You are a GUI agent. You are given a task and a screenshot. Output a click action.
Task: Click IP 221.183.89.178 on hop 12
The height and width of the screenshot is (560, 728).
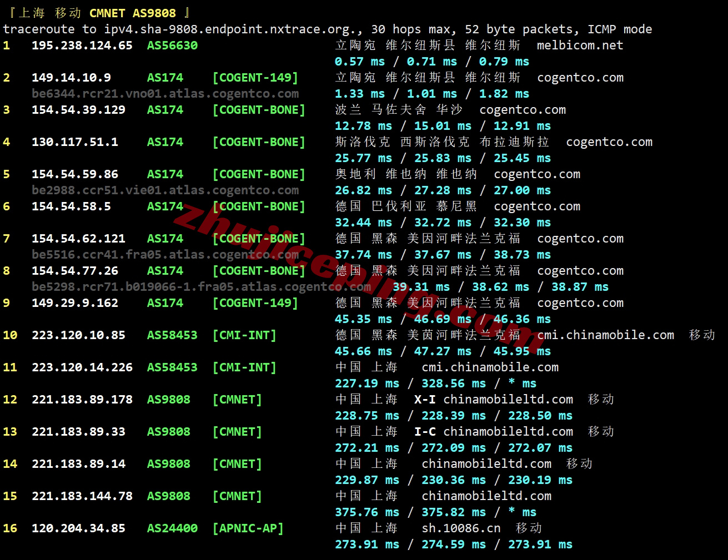82,400
